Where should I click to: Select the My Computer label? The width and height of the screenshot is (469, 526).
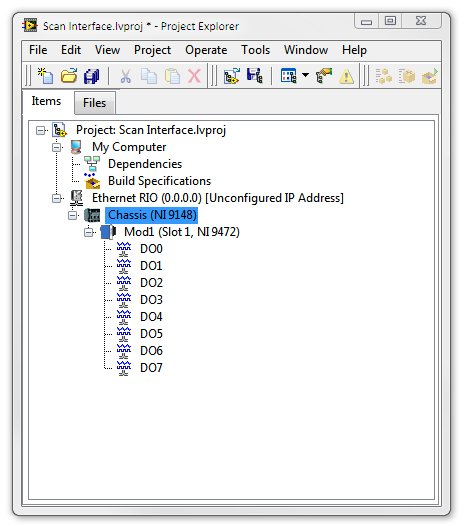(129, 147)
